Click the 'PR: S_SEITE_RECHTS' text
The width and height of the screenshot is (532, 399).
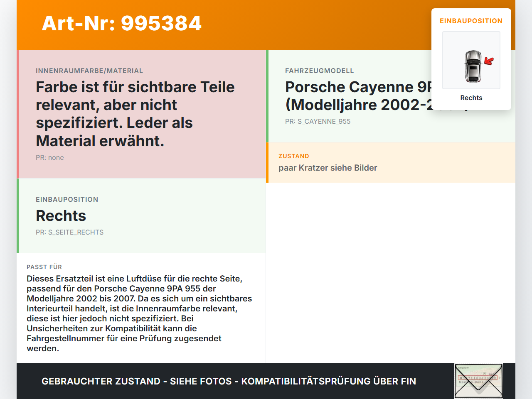(70, 232)
